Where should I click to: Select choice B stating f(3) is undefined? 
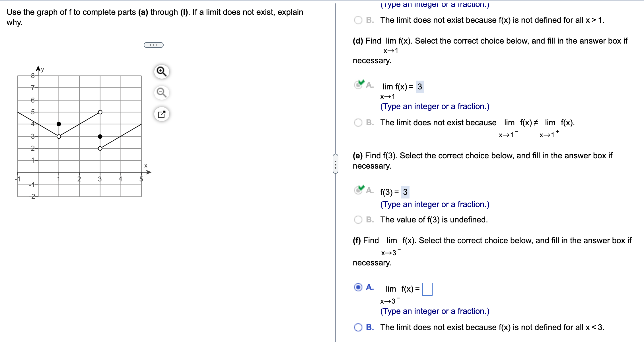pos(357,220)
